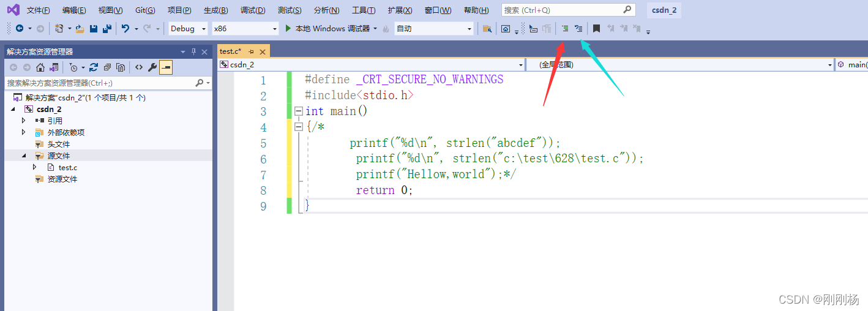This screenshot has height=311, width=868.
Task: Click Switch Views icon in Solution Explorer
Action: coord(54,67)
